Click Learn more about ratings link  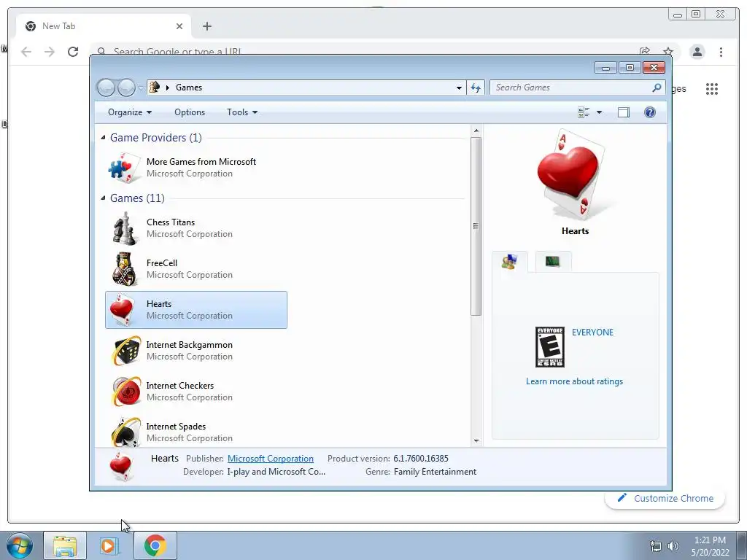tap(574, 381)
